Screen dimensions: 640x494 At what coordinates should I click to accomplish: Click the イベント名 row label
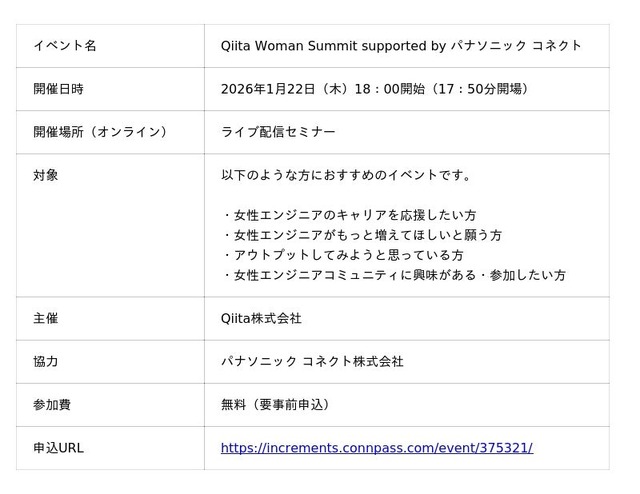64,46
